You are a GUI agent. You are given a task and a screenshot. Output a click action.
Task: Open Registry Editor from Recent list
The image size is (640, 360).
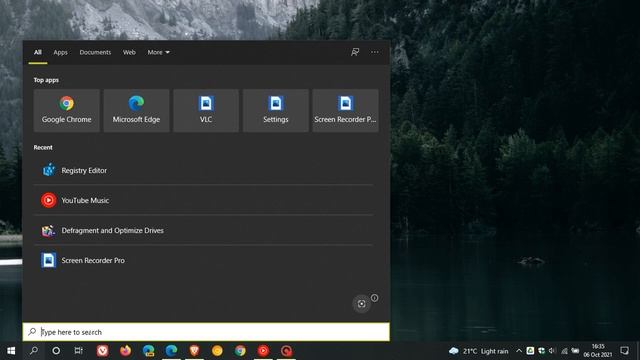click(x=203, y=170)
